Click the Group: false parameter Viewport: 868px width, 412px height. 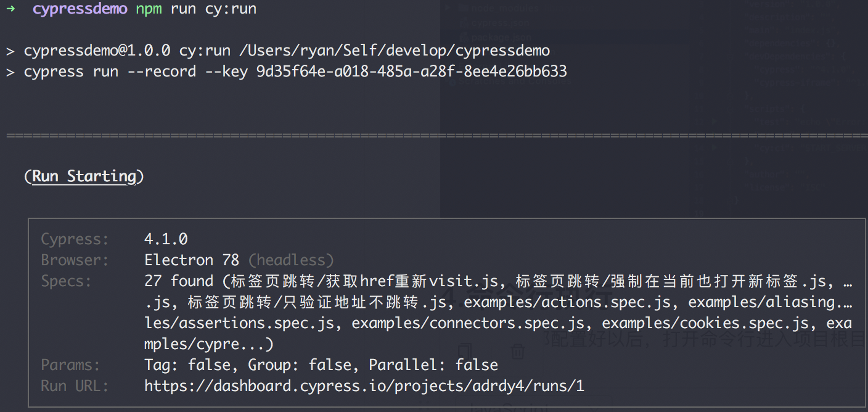coord(299,365)
